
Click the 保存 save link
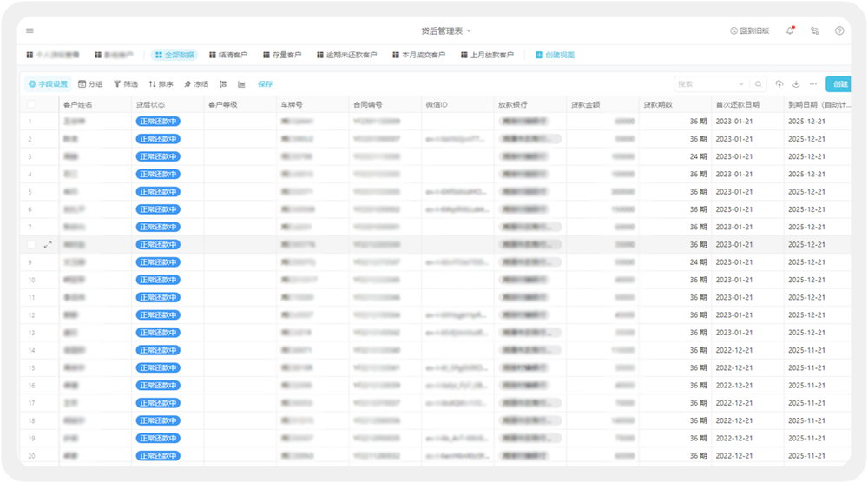pyautogui.click(x=265, y=84)
